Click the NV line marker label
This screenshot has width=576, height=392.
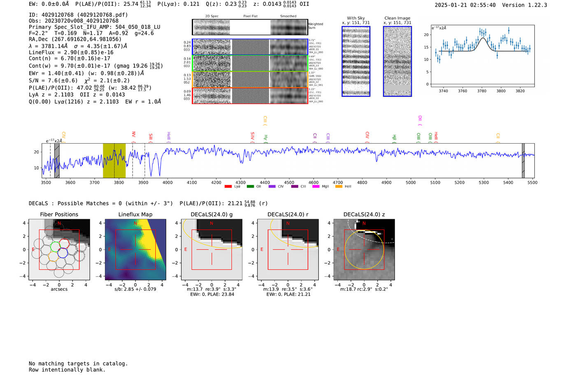[133, 136]
